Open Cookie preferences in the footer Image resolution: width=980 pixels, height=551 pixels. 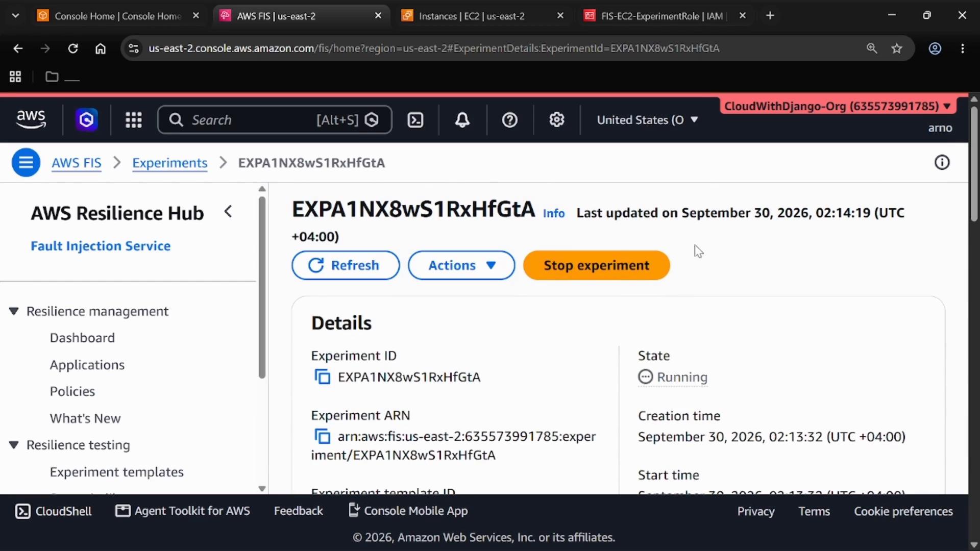tap(903, 511)
